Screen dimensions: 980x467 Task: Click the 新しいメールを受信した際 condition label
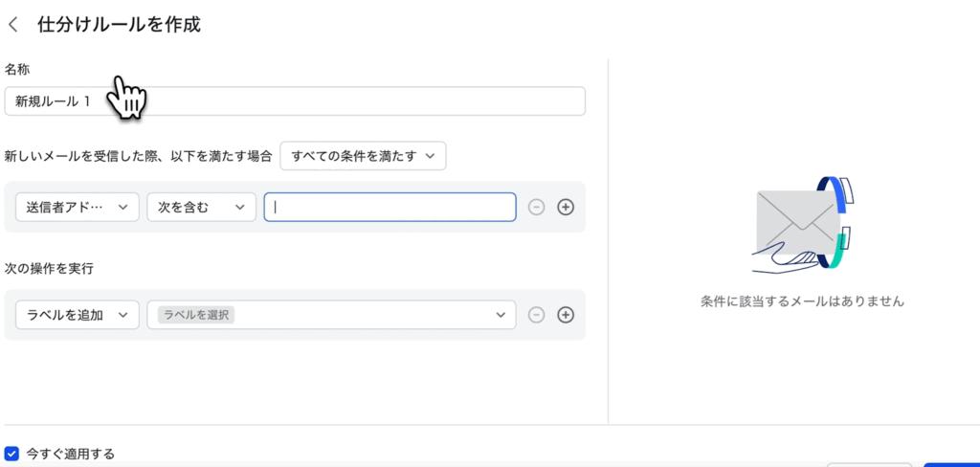(x=140, y=156)
